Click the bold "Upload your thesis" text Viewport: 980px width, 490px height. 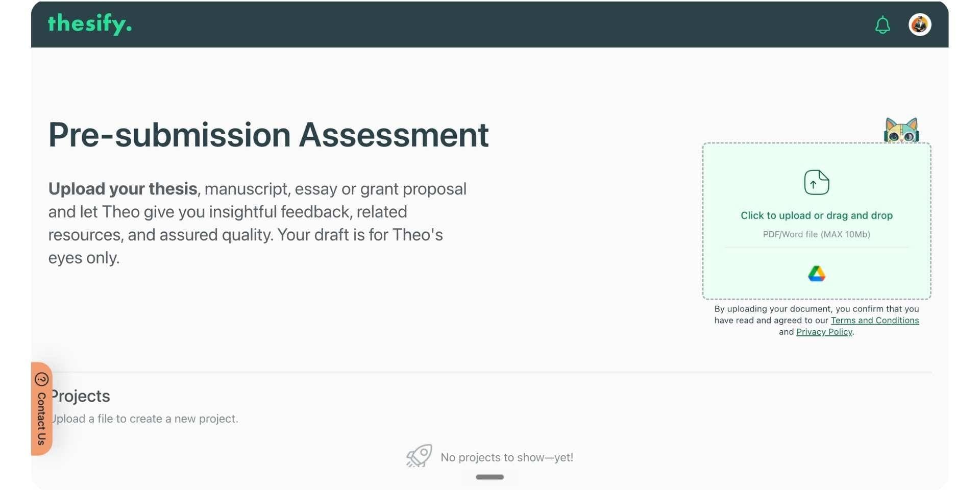[x=122, y=189]
